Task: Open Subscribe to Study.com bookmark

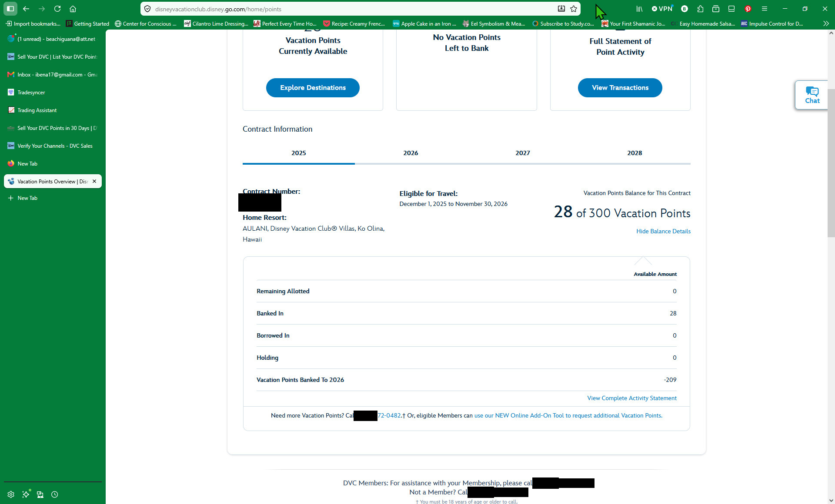Action: tap(563, 23)
